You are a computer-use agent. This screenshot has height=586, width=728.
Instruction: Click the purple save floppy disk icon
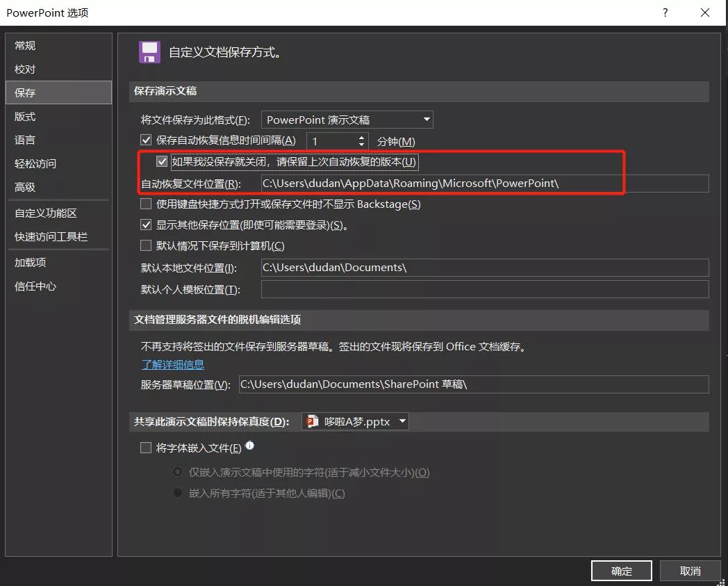pyautogui.click(x=149, y=51)
